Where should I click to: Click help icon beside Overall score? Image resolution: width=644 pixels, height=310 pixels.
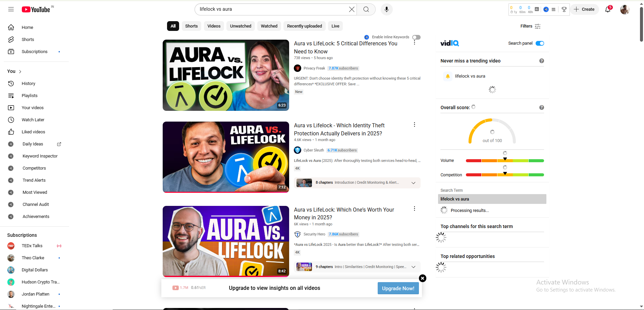tap(541, 107)
